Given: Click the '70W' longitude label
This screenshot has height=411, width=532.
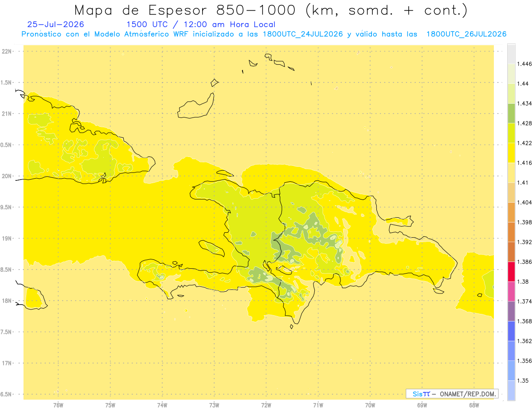Looking at the screenshot, I should (370, 405).
